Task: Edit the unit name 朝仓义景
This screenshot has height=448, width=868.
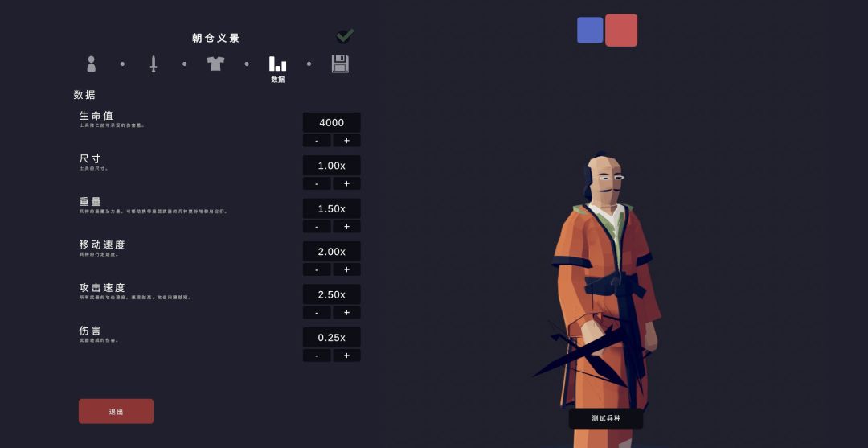Action: tap(216, 39)
